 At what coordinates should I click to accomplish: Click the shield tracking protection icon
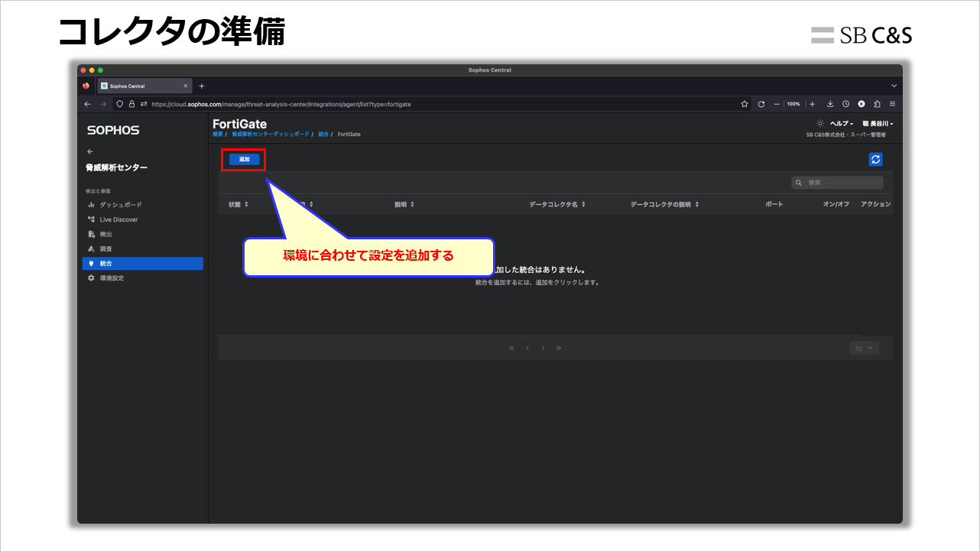pyautogui.click(x=120, y=104)
